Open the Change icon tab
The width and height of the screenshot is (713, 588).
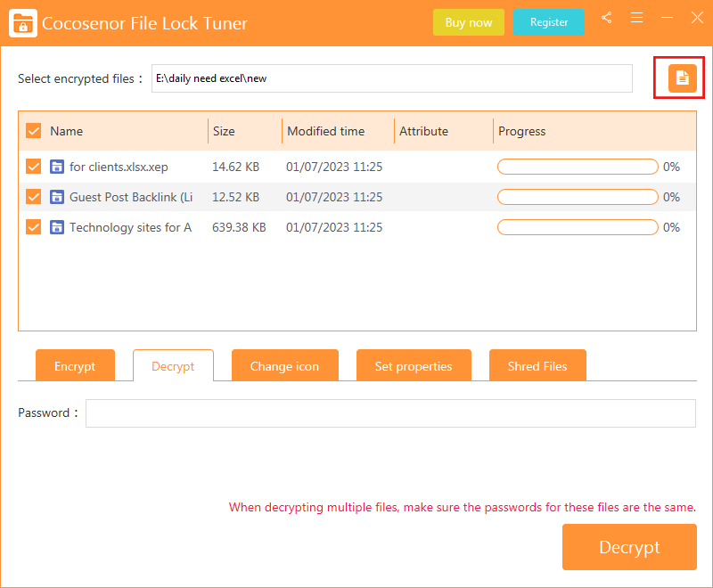tap(284, 365)
